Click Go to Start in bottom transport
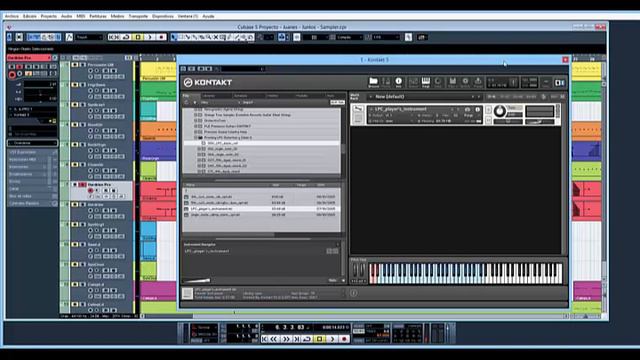Viewport: 640px width, 360px height. pyautogui.click(x=264, y=339)
